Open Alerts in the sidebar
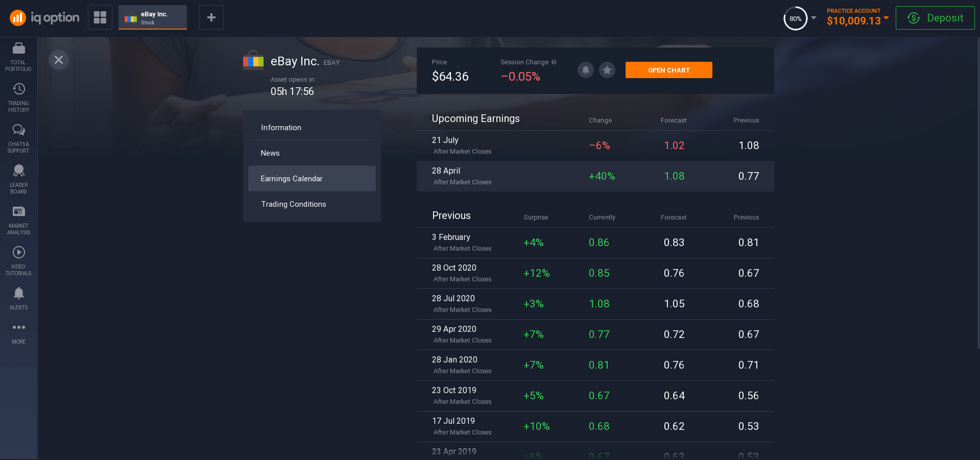Viewport: 980px width, 460px height. 18,298
